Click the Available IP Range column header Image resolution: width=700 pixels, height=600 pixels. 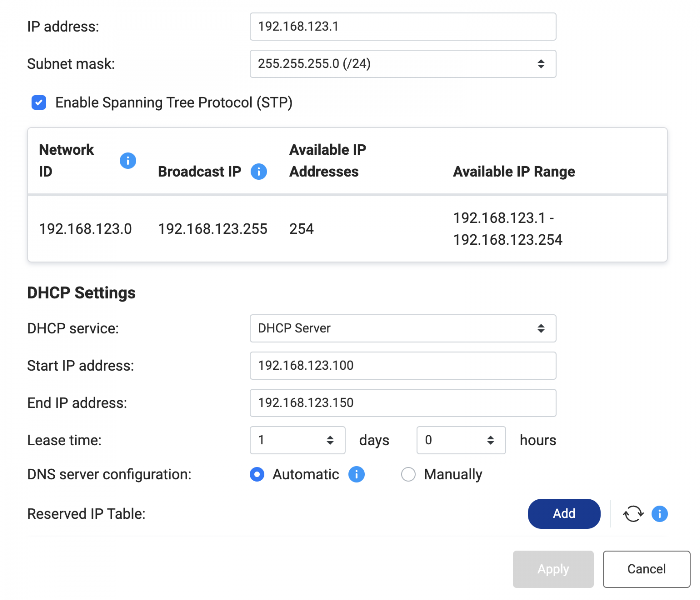coord(514,172)
